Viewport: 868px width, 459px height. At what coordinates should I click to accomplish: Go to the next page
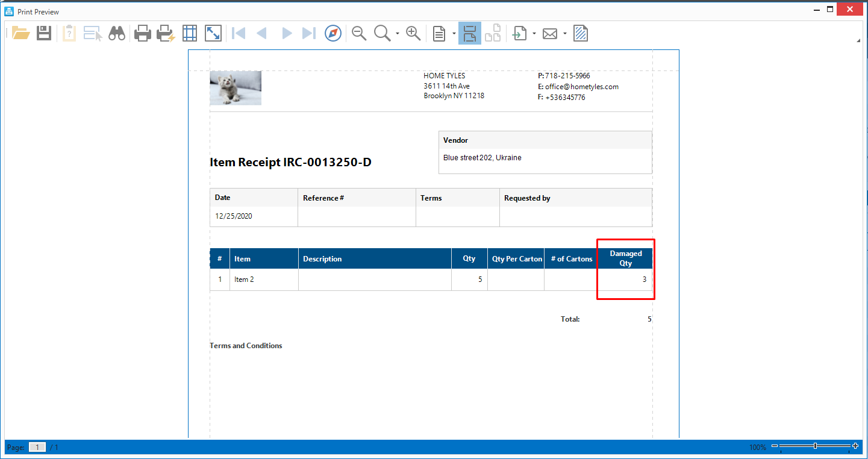tap(287, 33)
